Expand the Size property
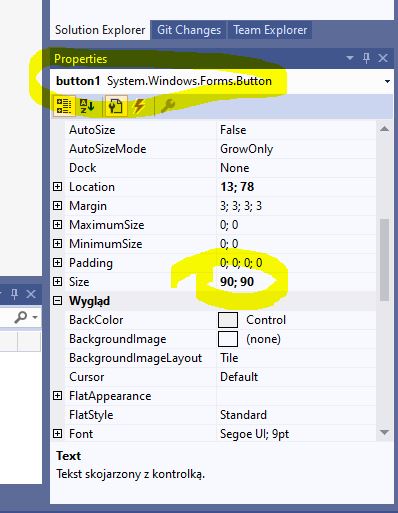 [57, 282]
